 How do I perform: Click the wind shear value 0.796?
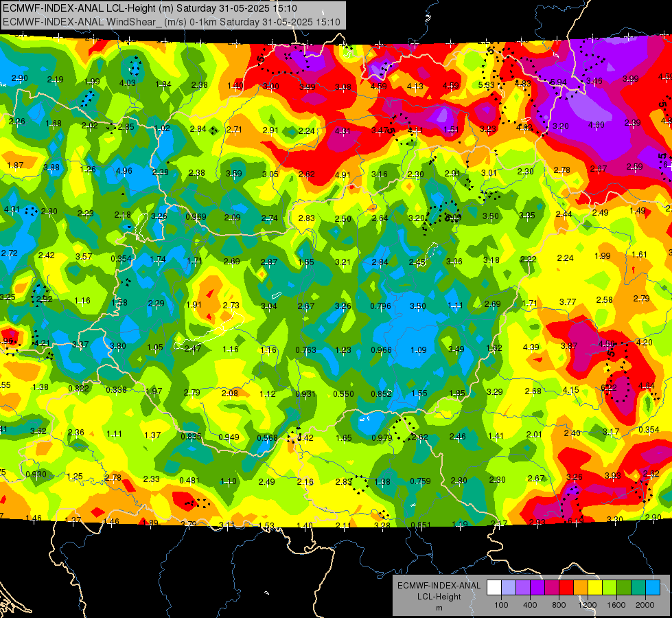click(x=380, y=306)
